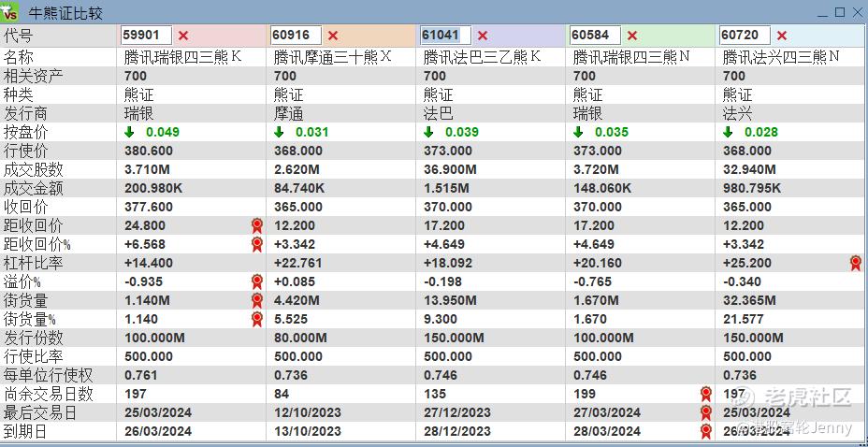Image resolution: width=868 pixels, height=447 pixels.
Task: Click call price value 377.600
Action: (149, 207)
